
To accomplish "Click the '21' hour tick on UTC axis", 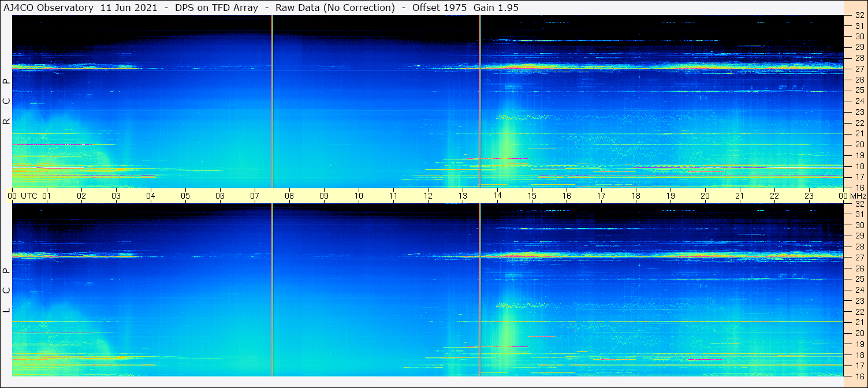I will (740, 196).
